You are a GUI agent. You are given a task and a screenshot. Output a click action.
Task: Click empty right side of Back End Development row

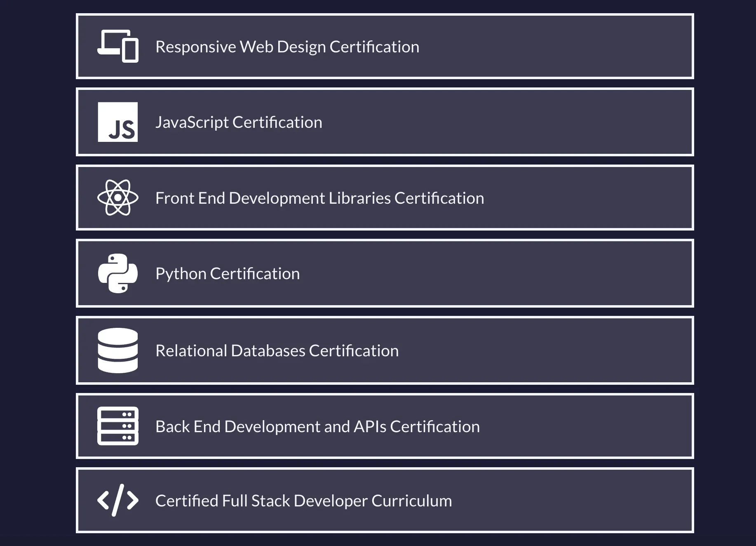598,426
